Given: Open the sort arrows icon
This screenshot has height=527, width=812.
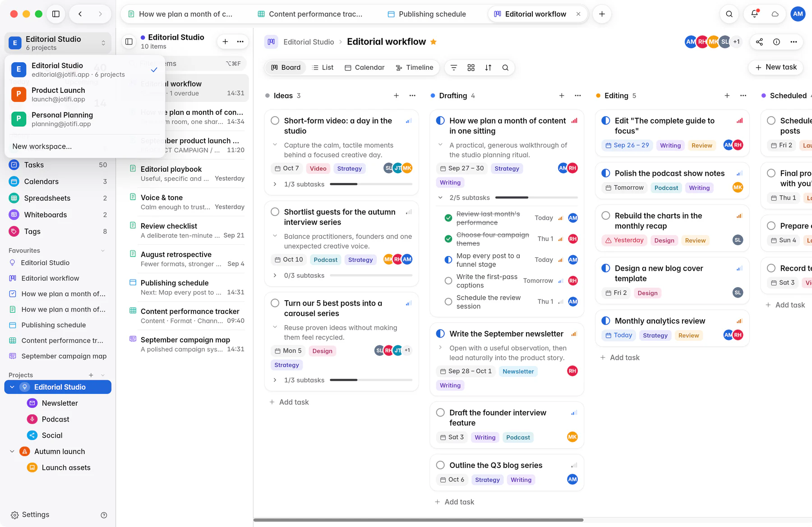Looking at the screenshot, I should (488, 68).
